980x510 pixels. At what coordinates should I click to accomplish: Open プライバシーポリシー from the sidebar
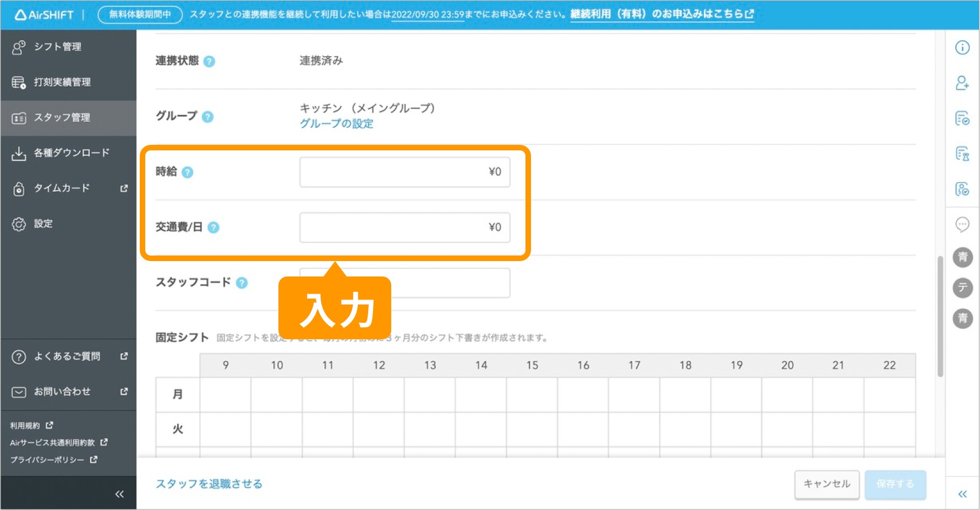(47, 459)
